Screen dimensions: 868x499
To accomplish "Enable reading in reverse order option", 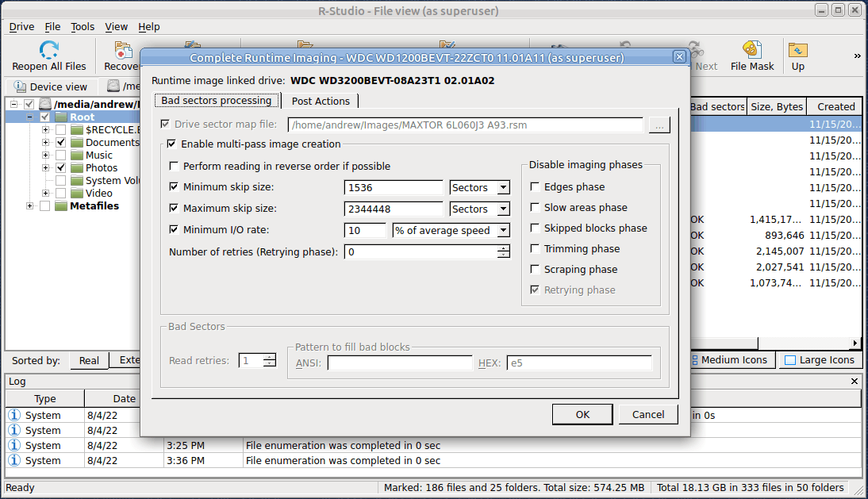I will (174, 166).
